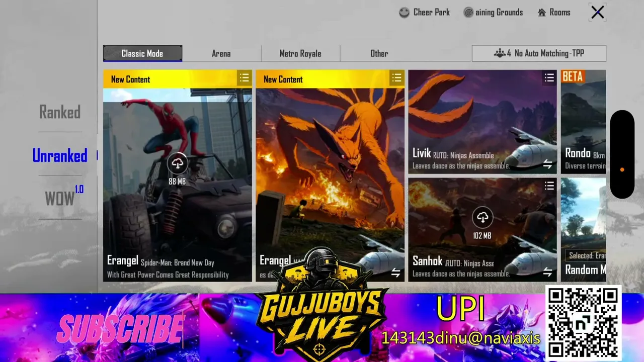Open list menu on the Sanhok card
This screenshot has height=362, width=644.
(549, 186)
